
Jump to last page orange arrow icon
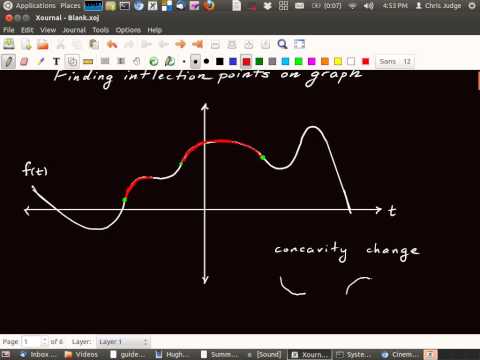[198, 44]
